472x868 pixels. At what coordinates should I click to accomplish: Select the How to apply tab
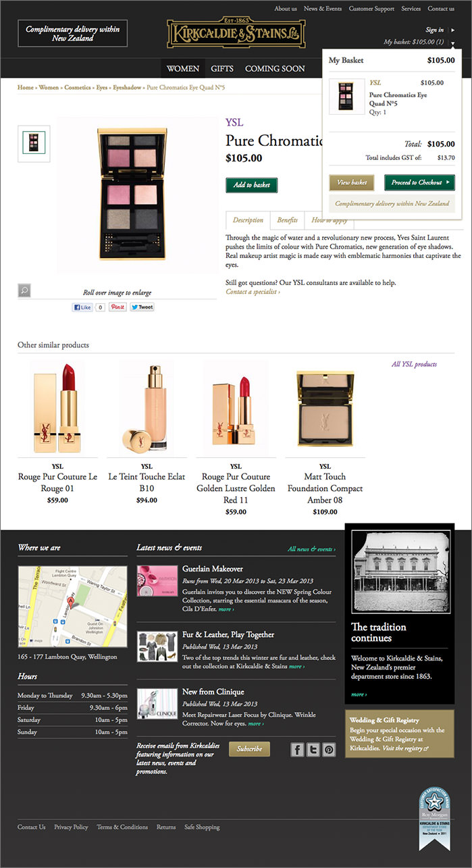pos(330,220)
